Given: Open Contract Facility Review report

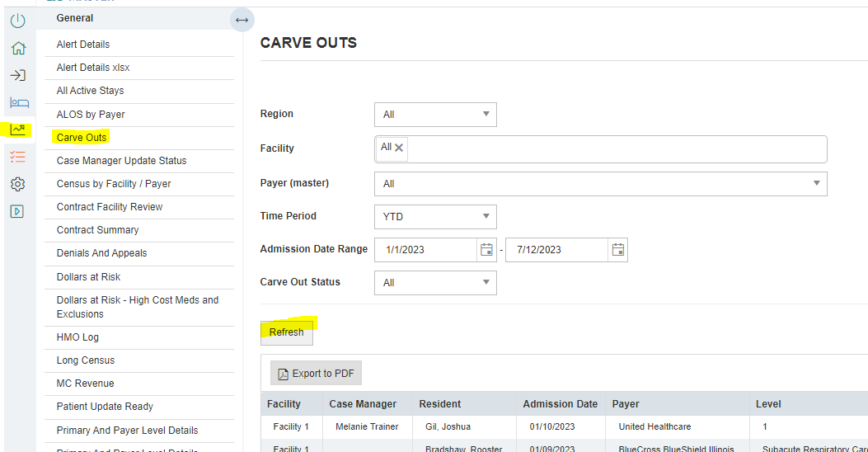Looking at the screenshot, I should 110,207.
